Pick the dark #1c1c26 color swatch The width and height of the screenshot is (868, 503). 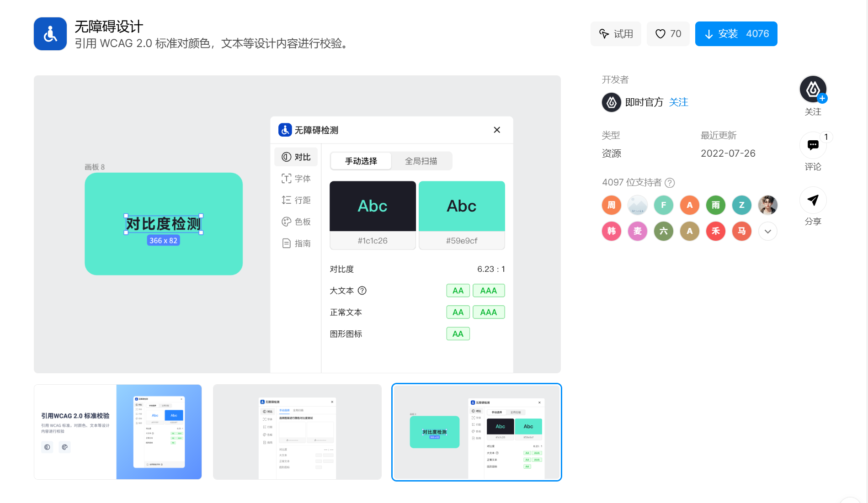coord(373,206)
